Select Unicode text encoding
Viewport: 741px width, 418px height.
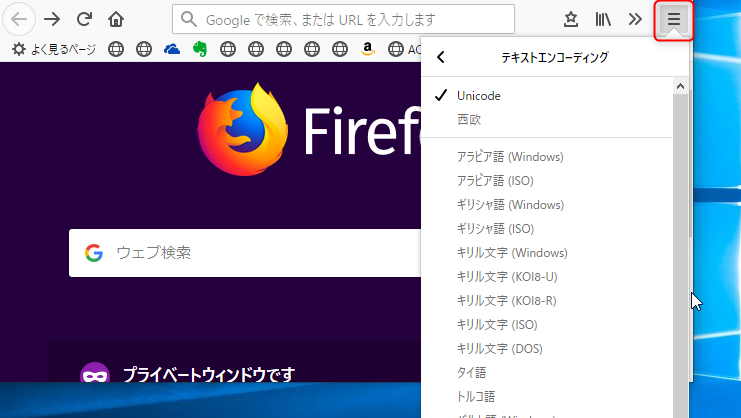(546, 96)
